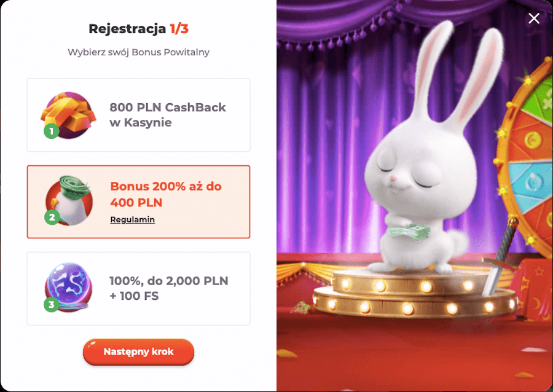The width and height of the screenshot is (553, 392).
Task: Click the Rejestracja 1/3 step heading
Action: pos(138,28)
